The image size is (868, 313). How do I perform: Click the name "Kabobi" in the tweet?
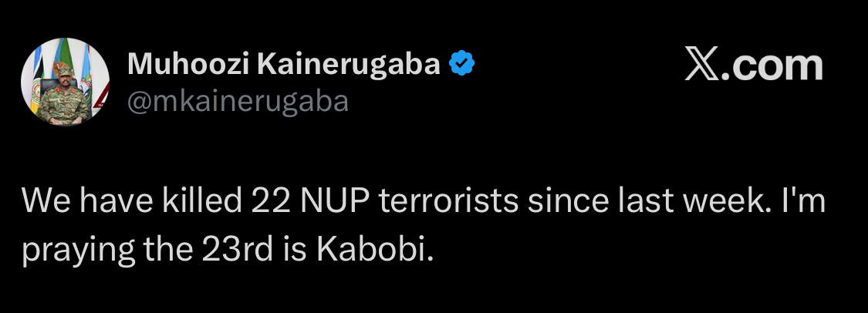click(384, 251)
